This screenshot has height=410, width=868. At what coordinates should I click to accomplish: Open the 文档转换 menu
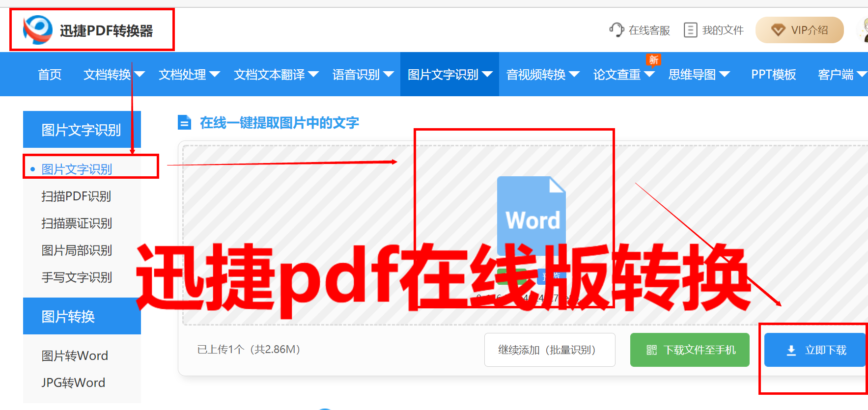coord(107,74)
